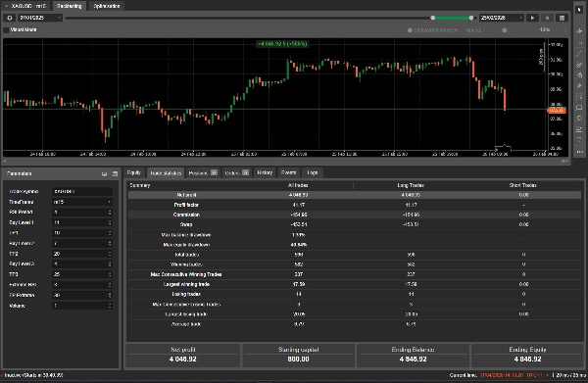Open the calendar icon beside the stop button
Viewport: 588px width, 383px height.
[x=562, y=18]
